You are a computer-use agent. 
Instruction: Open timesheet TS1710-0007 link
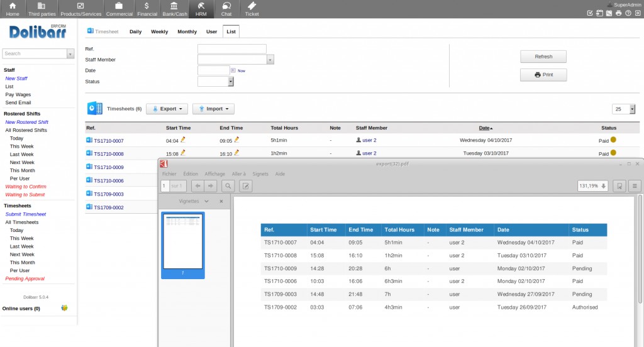click(108, 141)
